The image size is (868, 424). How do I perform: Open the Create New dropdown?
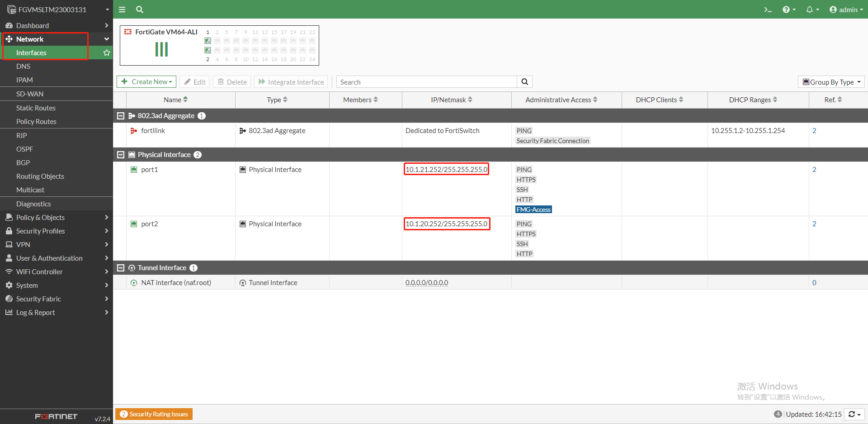coord(146,82)
